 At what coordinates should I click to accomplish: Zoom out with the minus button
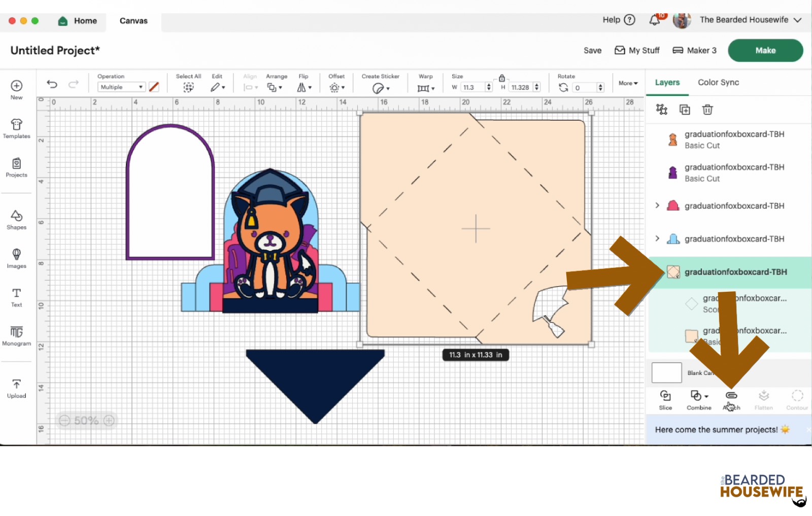64,421
